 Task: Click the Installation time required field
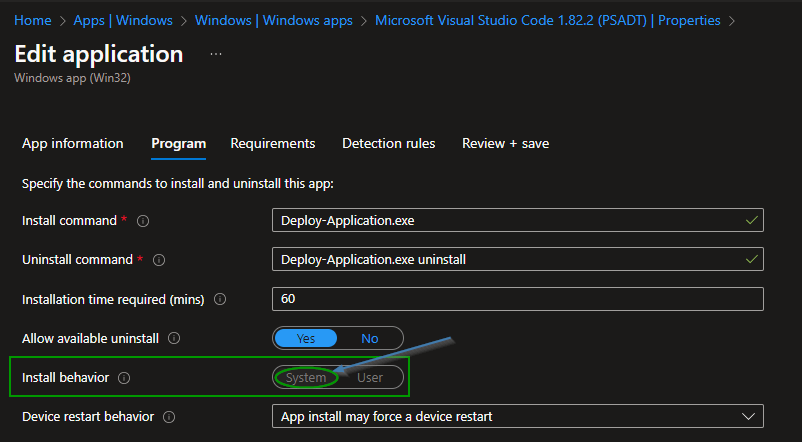517,299
